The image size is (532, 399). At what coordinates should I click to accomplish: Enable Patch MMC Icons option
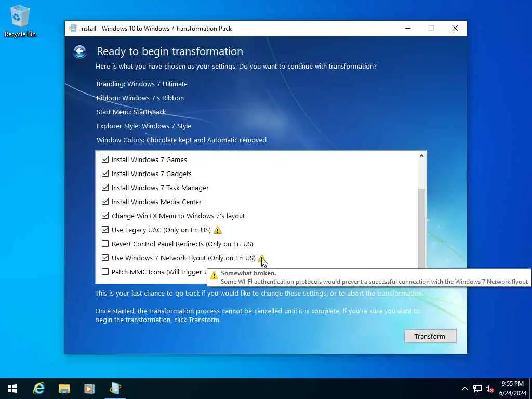(x=105, y=272)
